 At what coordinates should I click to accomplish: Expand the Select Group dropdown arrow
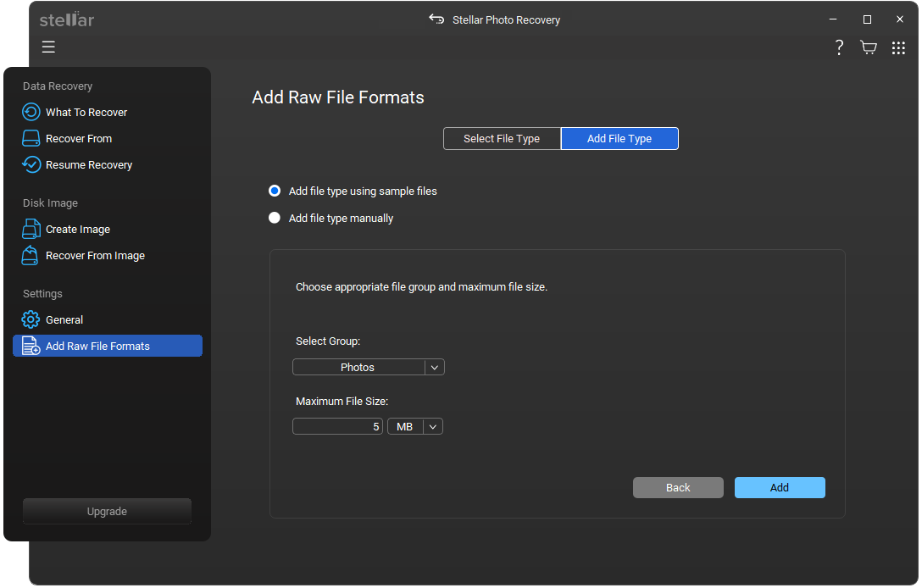[x=435, y=368]
